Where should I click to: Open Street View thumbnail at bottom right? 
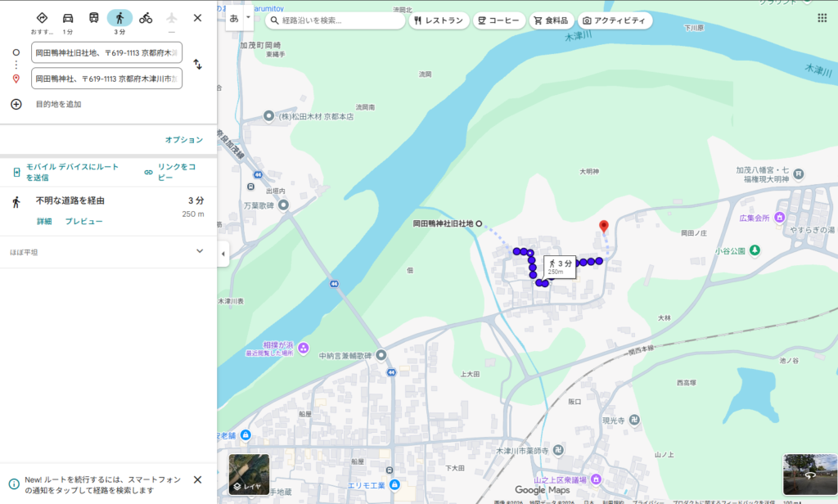[809, 475]
